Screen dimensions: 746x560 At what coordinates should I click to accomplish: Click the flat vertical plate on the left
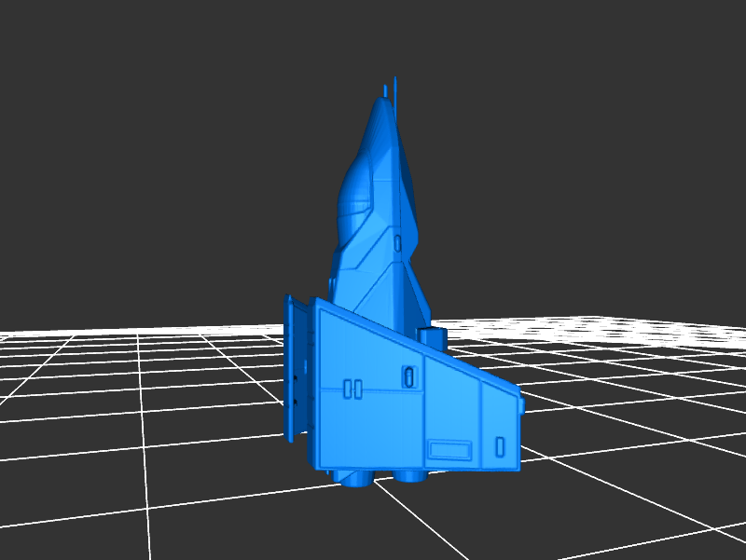click(297, 368)
